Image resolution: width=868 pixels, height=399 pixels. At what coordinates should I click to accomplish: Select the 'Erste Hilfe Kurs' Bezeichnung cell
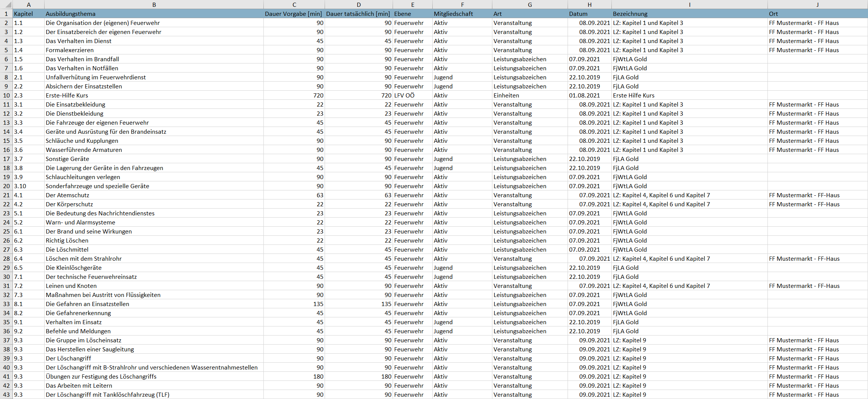[x=690, y=95]
